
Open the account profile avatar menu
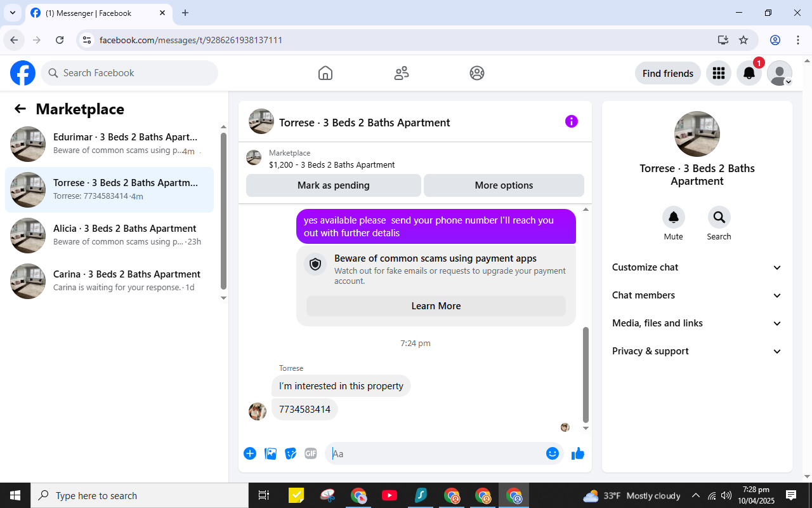pyautogui.click(x=780, y=73)
